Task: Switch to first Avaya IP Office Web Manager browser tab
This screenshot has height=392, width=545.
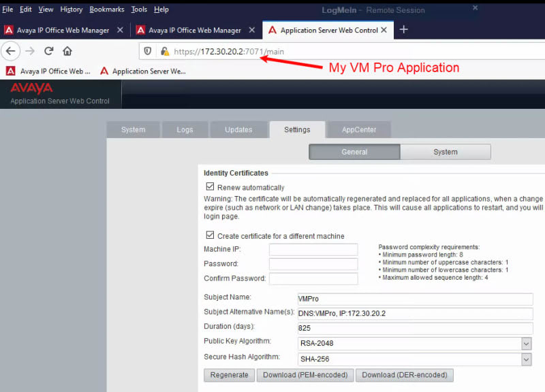Action: tap(63, 30)
